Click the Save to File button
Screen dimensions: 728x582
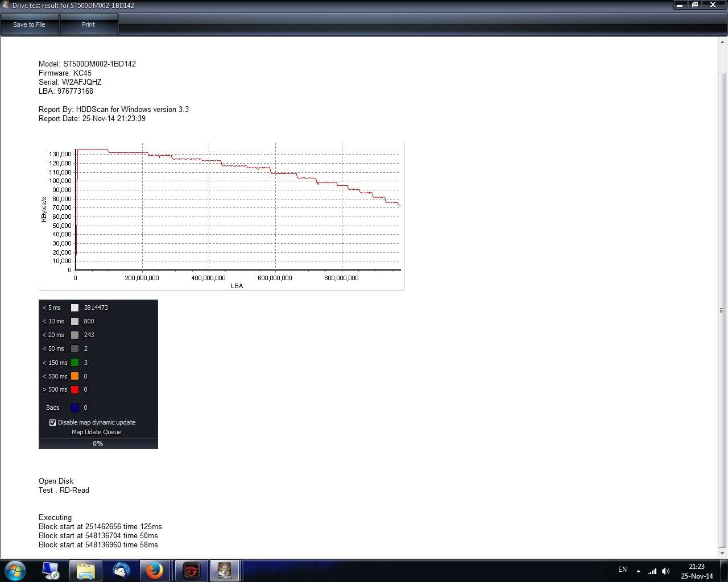(x=30, y=24)
